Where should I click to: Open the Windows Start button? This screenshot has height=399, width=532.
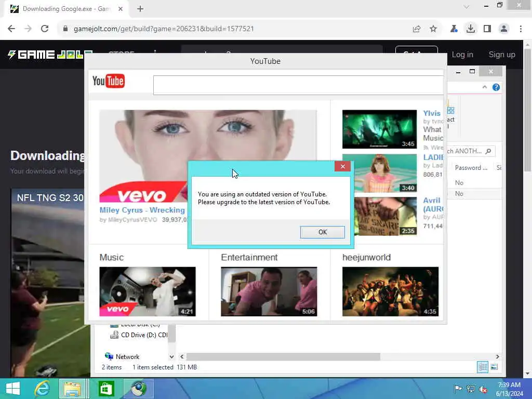point(13,389)
